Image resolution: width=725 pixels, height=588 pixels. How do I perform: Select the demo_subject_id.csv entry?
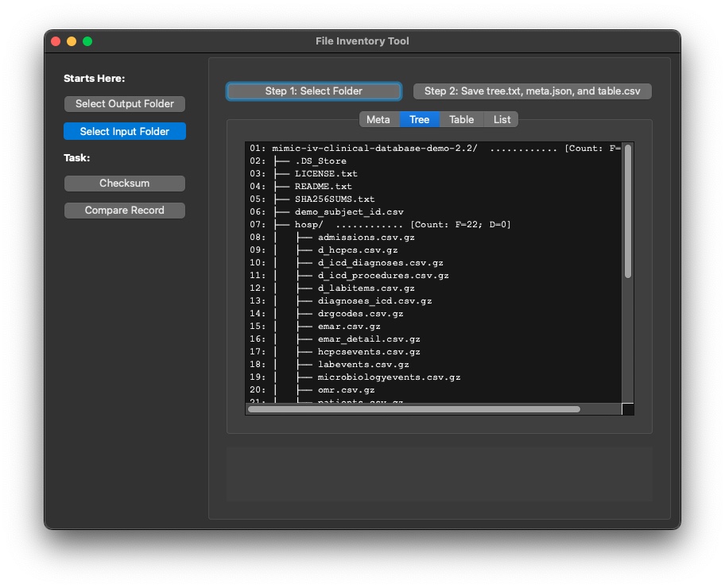pyautogui.click(x=349, y=211)
